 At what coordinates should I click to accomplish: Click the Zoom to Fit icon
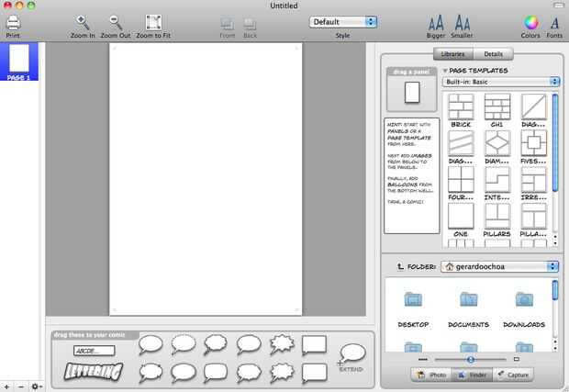point(153,23)
